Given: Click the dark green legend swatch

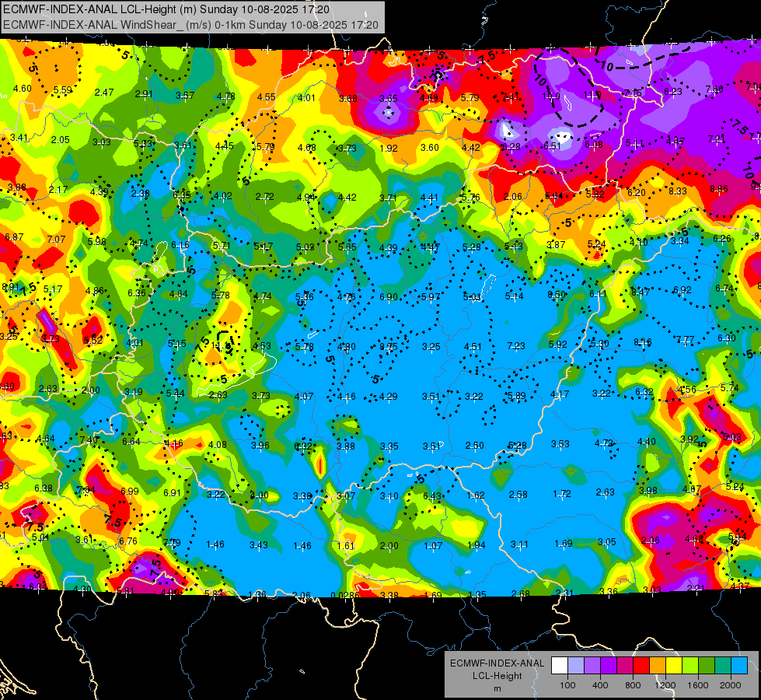Looking at the screenshot, I should click(707, 666).
